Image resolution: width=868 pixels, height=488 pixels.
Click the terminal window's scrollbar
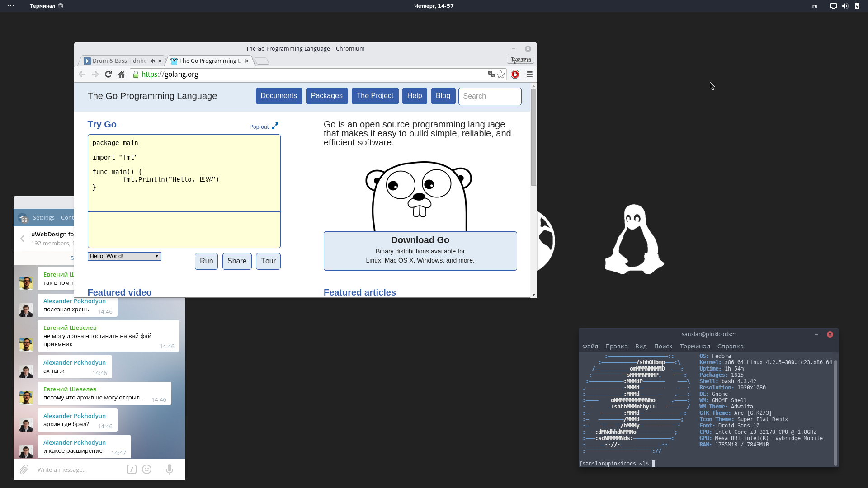pos(835,412)
